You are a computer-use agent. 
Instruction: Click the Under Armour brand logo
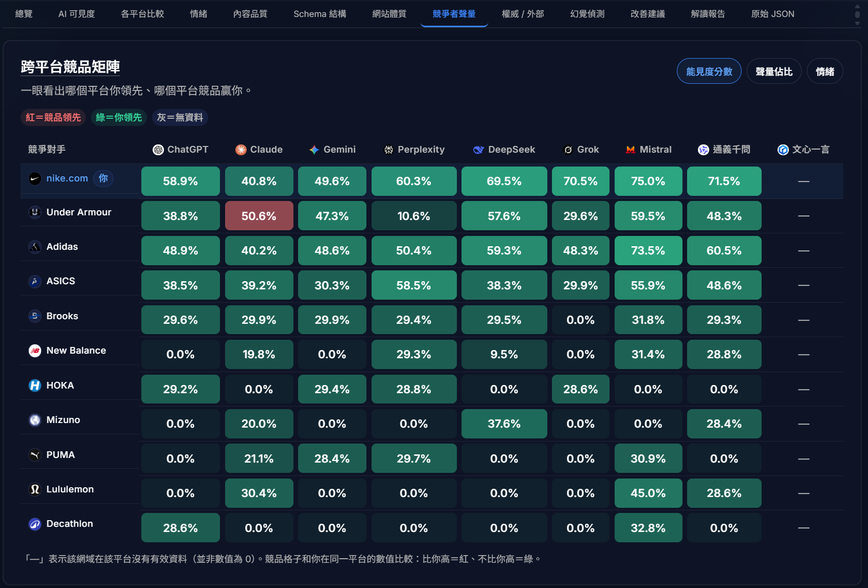coord(35,212)
